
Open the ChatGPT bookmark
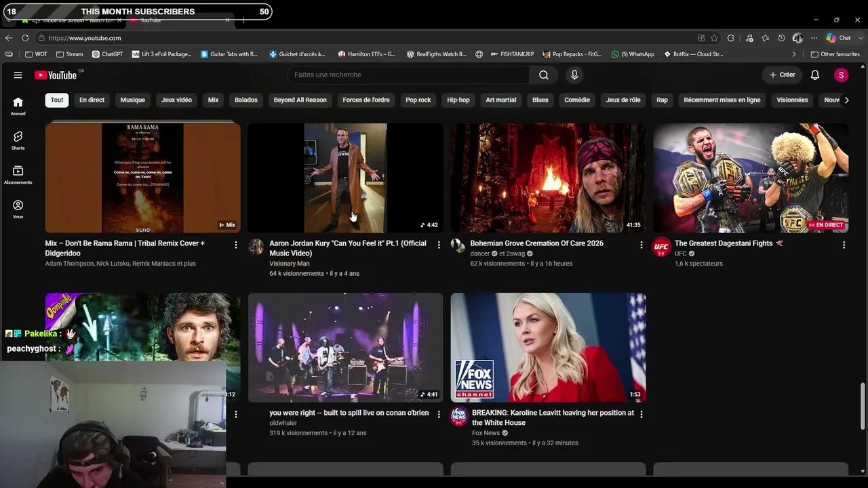[x=107, y=54]
